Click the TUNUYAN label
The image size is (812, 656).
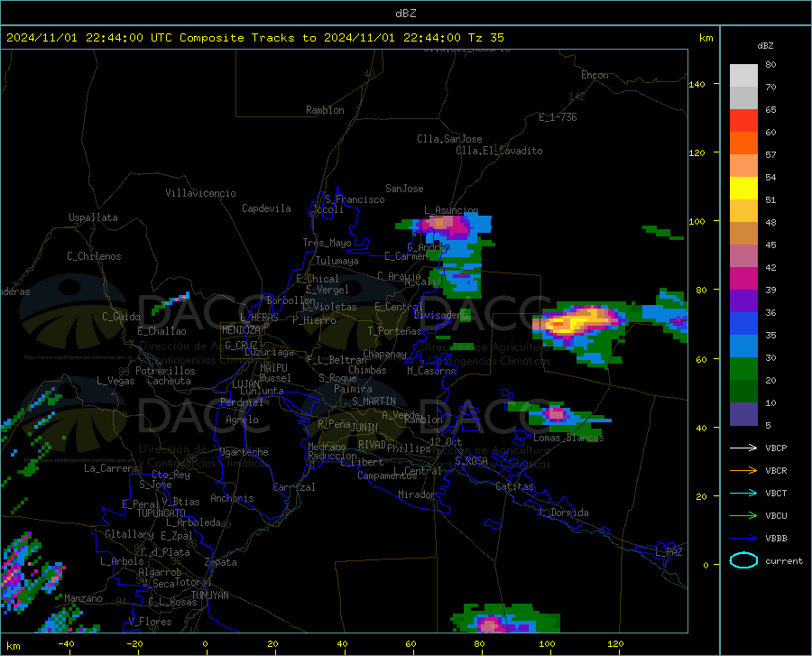click(x=209, y=596)
